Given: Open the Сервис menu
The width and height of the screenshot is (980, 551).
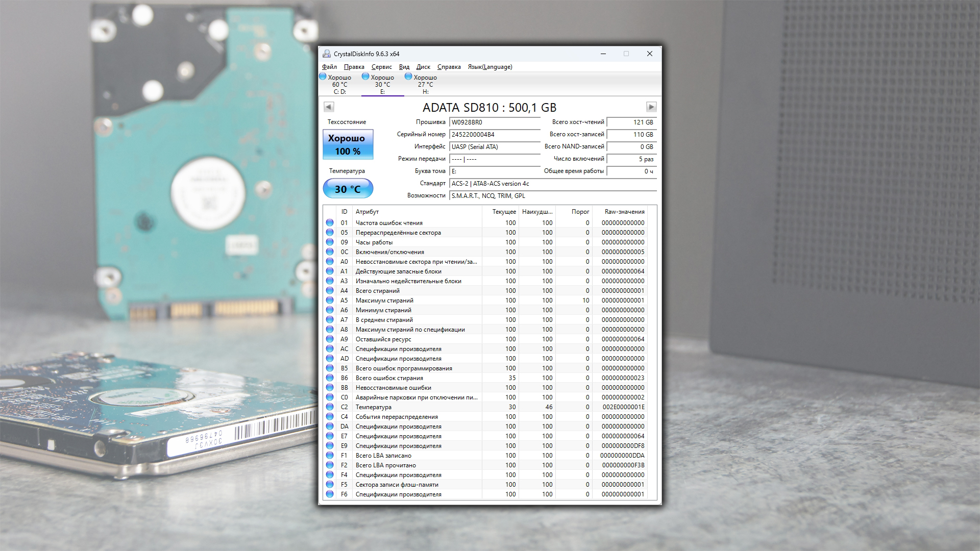Looking at the screenshot, I should coord(381,67).
